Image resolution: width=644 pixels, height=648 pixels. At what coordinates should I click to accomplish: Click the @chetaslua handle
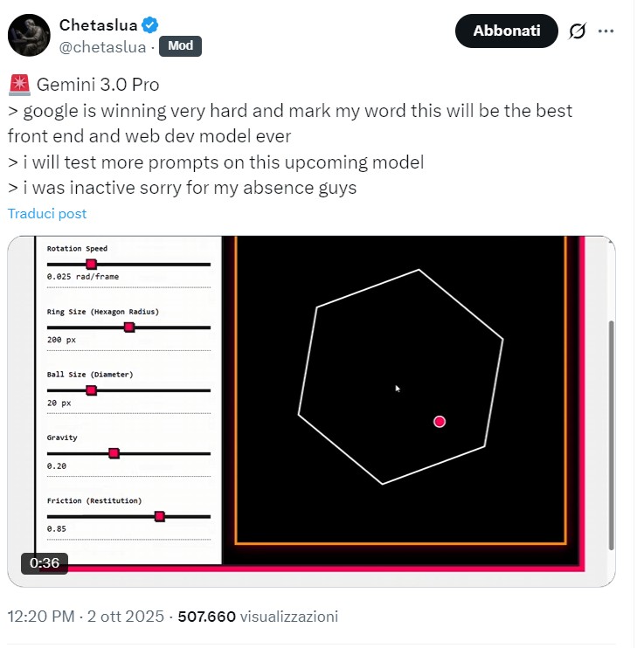pyautogui.click(x=101, y=46)
